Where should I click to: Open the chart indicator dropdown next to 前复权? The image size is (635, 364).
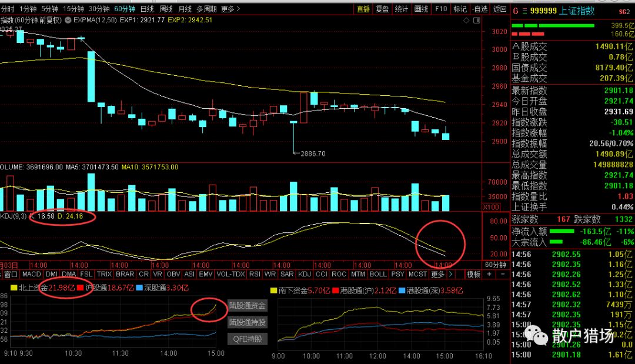point(68,20)
